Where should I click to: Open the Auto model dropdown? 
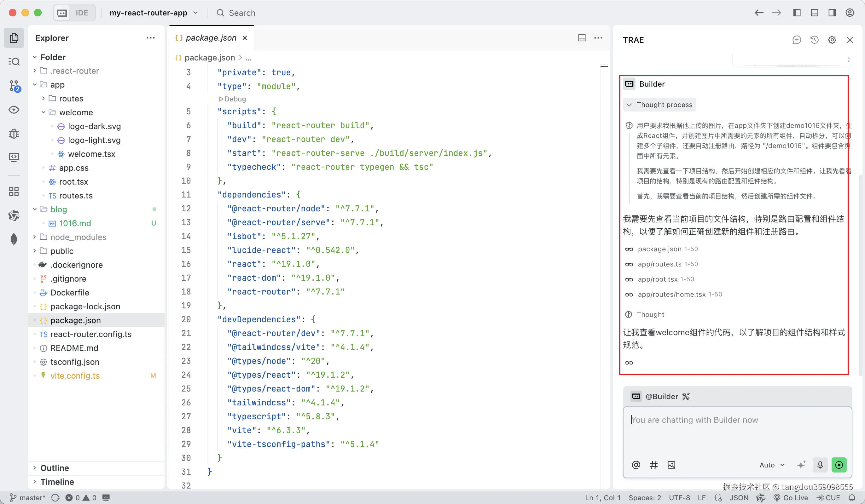click(772, 465)
